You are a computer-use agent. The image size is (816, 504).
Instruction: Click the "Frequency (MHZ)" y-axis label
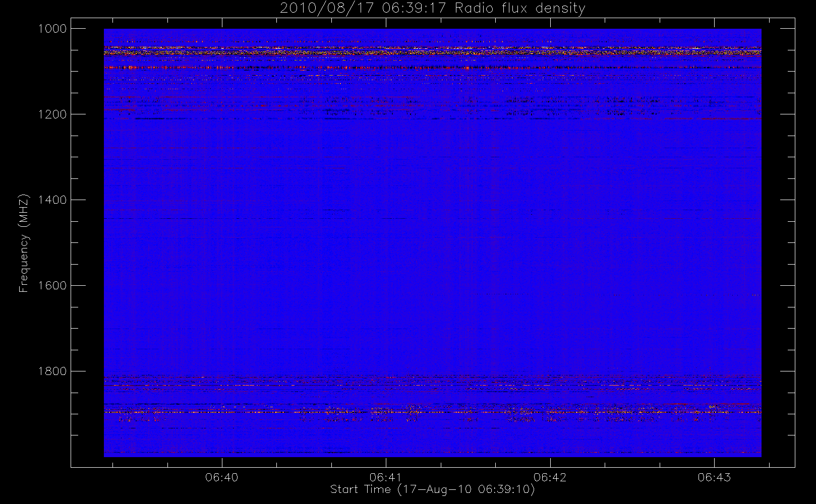[23, 243]
